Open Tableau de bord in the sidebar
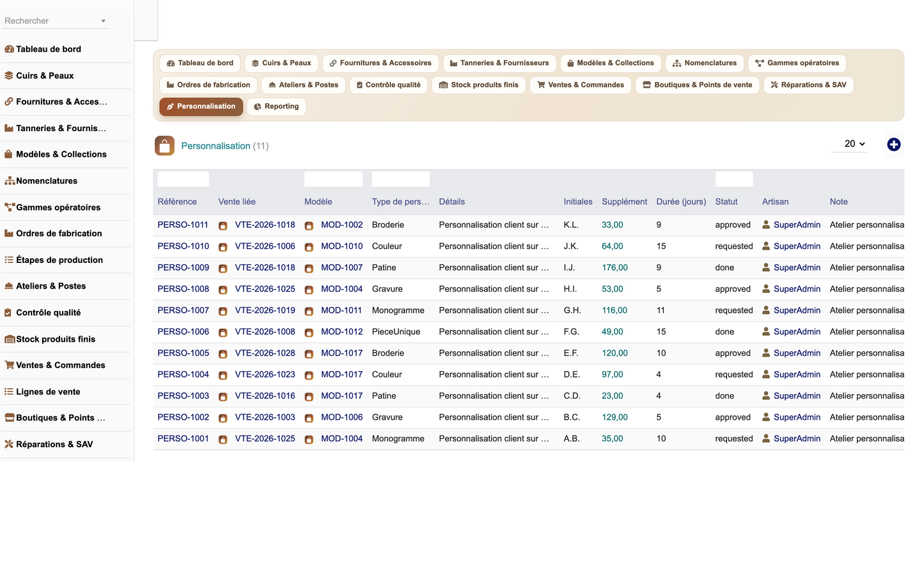The height and width of the screenshot is (572, 924). (49, 49)
